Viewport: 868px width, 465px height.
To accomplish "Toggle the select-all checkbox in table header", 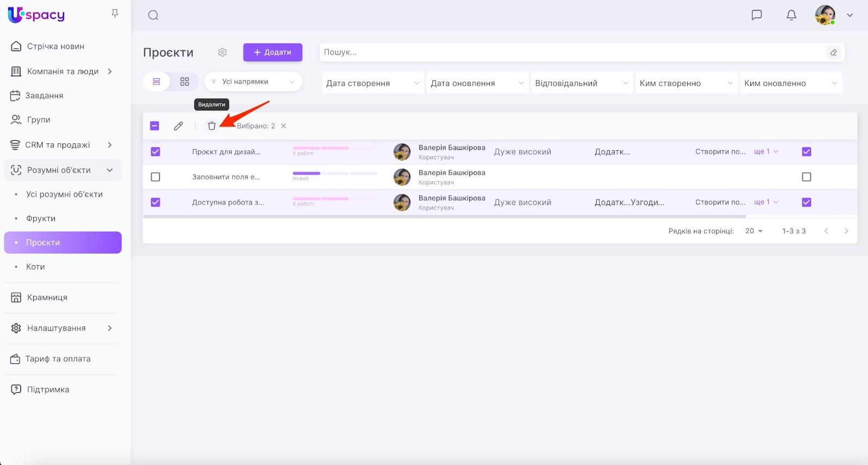I will click(x=155, y=126).
